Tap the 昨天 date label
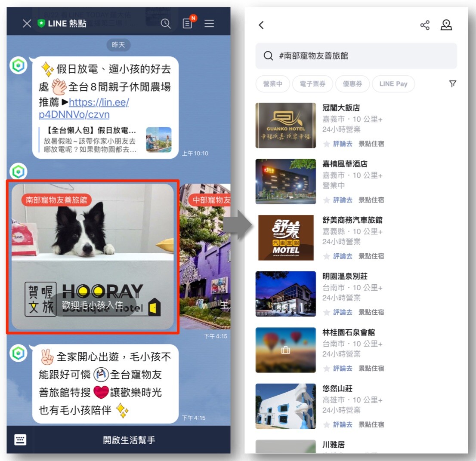The height and width of the screenshot is (461, 476). click(x=118, y=45)
